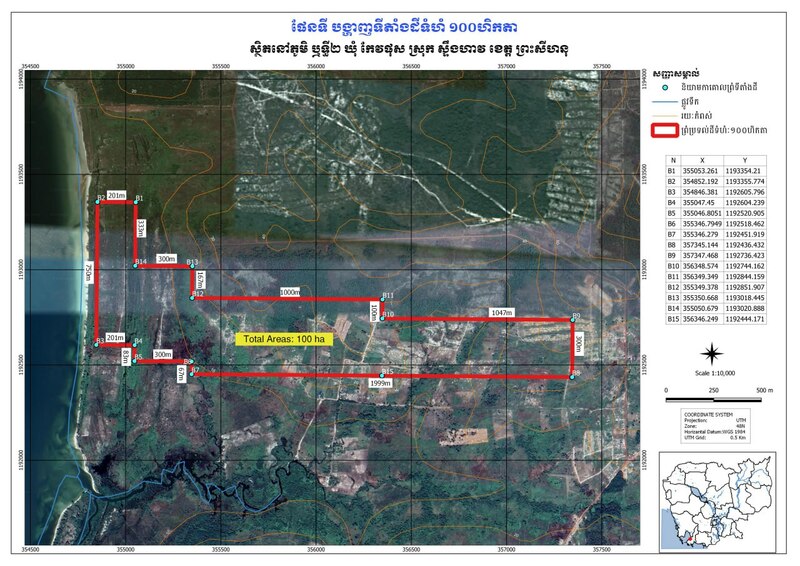Viewport: 800px width, 566px height.
Task: Click table cell '357345.144'
Action: (x=703, y=245)
